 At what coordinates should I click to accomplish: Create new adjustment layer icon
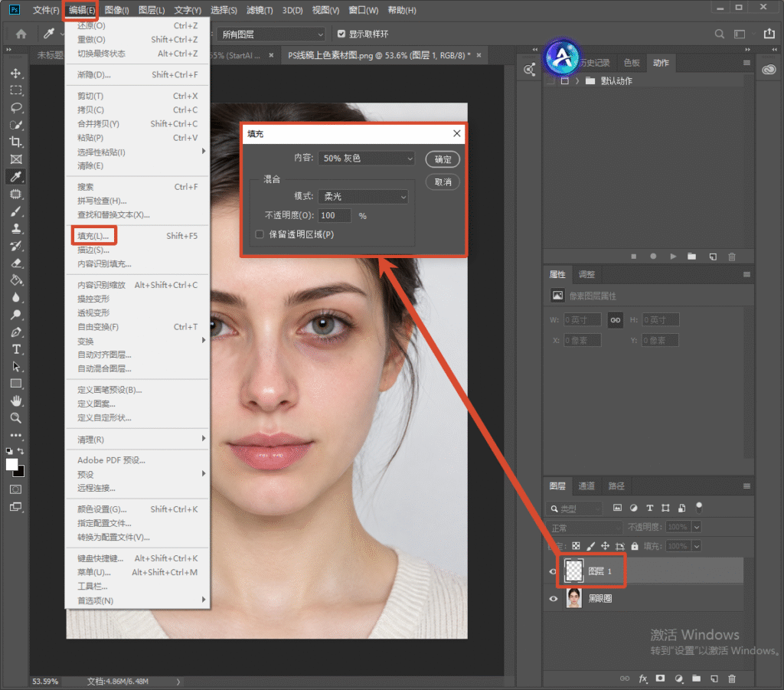678,679
